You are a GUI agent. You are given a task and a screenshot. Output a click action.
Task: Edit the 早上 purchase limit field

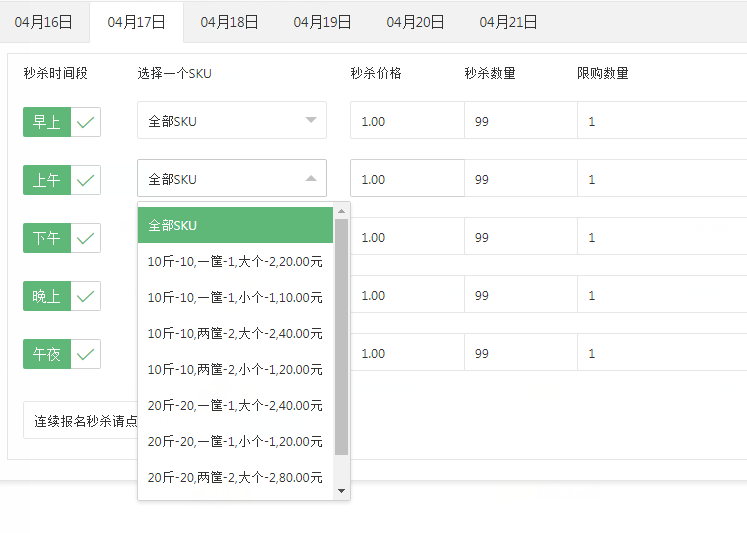662,120
